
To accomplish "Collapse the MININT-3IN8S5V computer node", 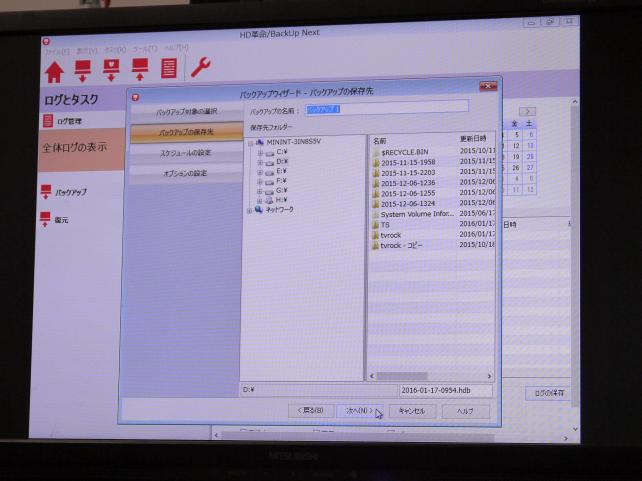I will click(251, 143).
